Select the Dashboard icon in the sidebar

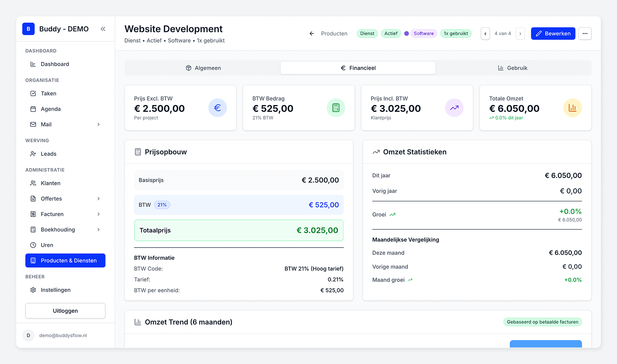(33, 64)
